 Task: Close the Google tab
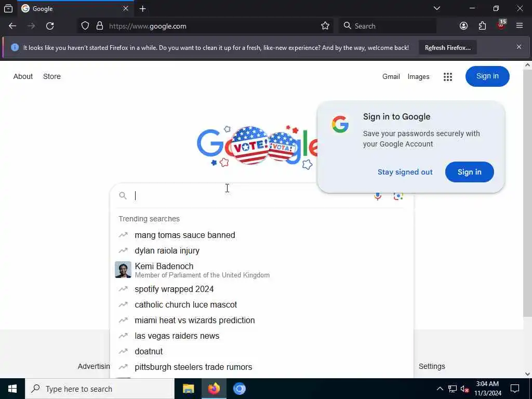pos(126,8)
